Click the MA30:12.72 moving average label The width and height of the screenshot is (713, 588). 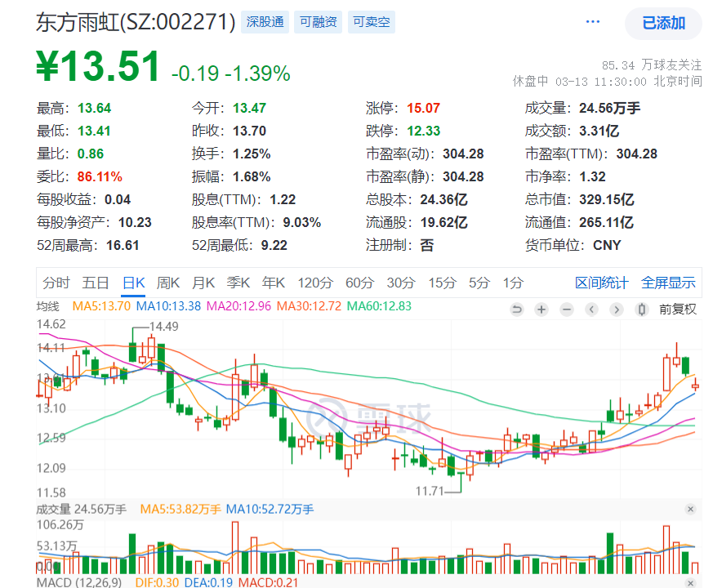click(309, 306)
